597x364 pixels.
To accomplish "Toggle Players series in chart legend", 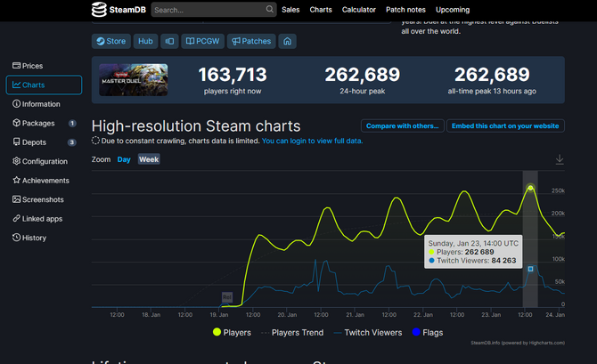I will pyautogui.click(x=231, y=332).
